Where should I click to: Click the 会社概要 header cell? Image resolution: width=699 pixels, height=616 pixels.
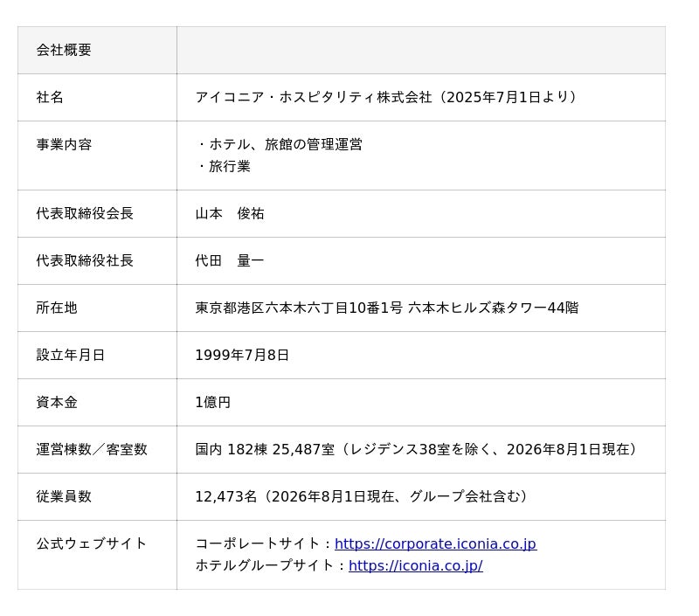point(97,50)
